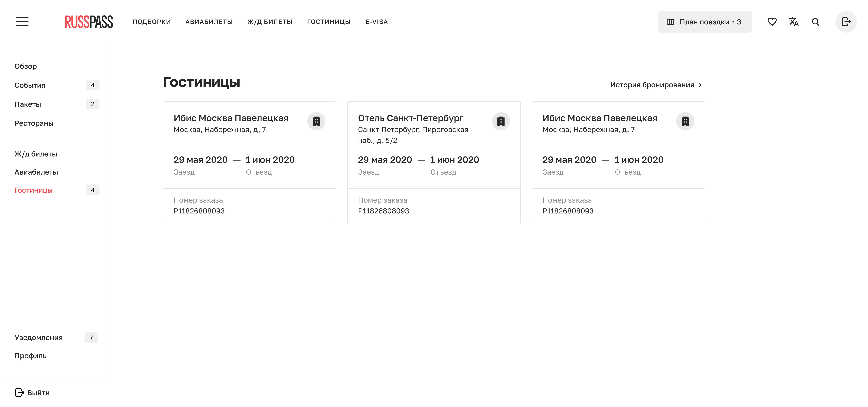Click chevron next to История бронирования
868x407 pixels.
click(700, 85)
